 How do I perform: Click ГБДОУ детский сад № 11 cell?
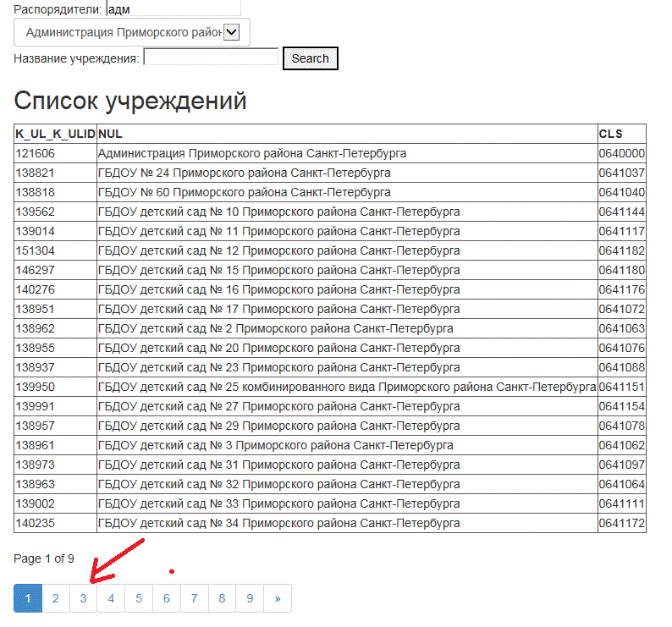[x=347, y=231]
